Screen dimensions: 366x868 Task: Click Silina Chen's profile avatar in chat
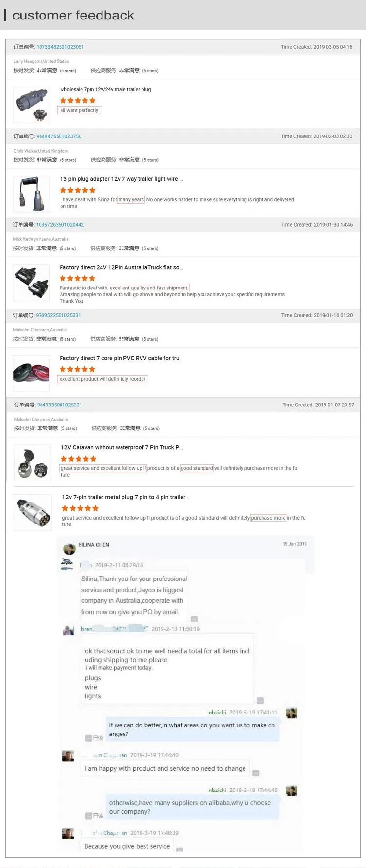pyautogui.click(x=69, y=549)
